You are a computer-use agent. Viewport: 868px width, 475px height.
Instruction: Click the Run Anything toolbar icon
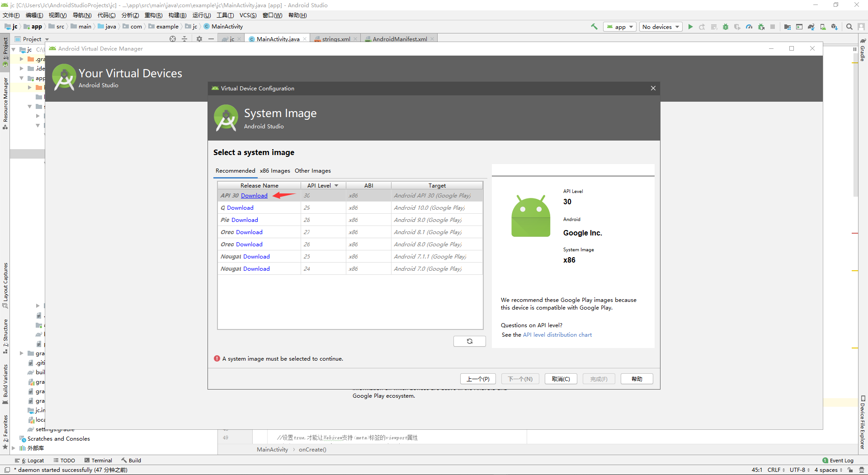coord(799,27)
